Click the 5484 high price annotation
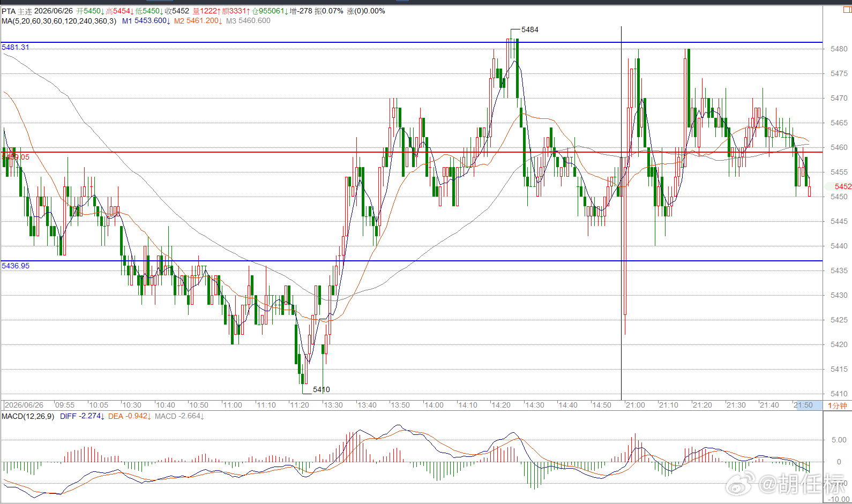Screen dimensions: 852x504 click(530, 29)
